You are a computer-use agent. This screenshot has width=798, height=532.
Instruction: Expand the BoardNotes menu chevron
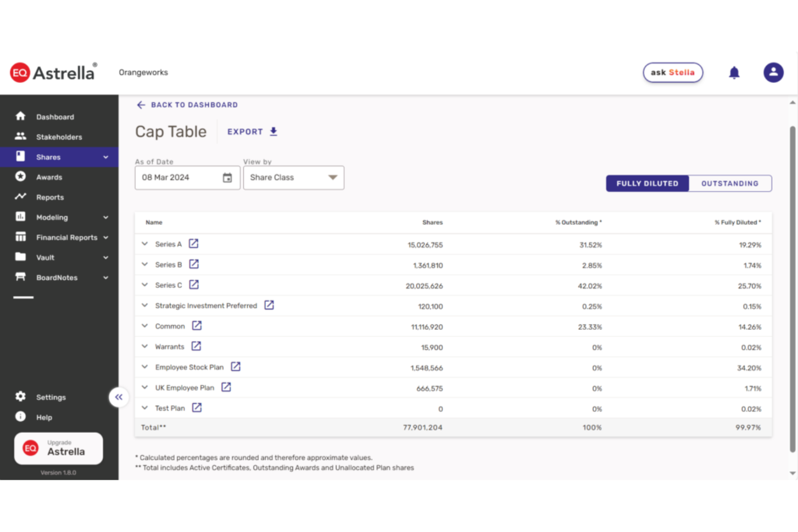click(x=106, y=278)
